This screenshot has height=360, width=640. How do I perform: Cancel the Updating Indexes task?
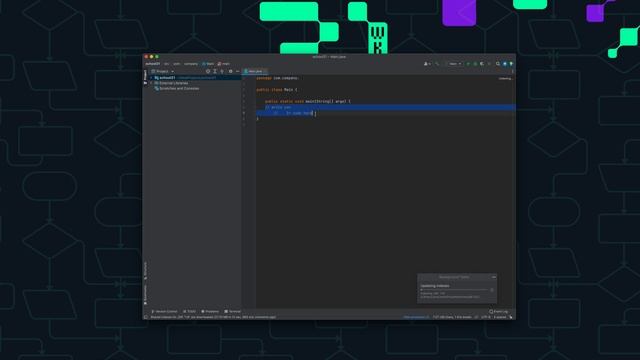coord(492,290)
